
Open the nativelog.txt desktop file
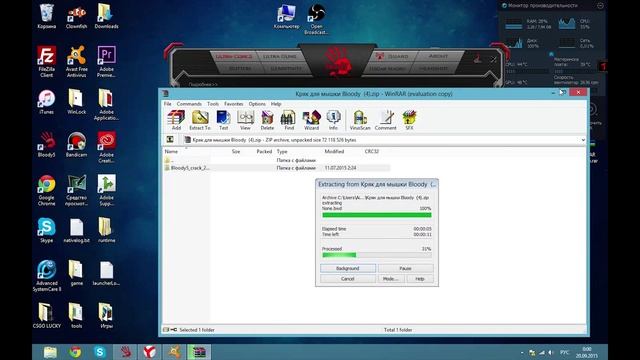tap(76, 230)
